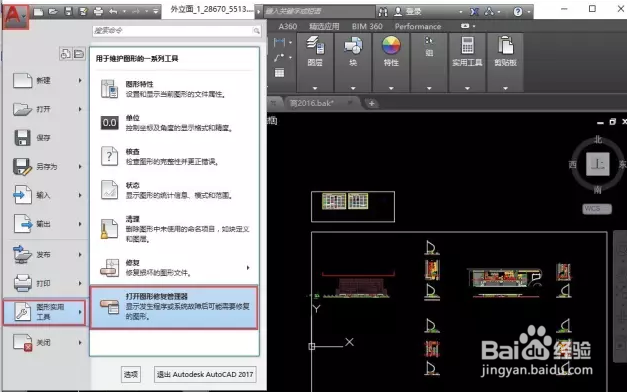
Task: Click 北 north on ViewCube compass
Action: pyautogui.click(x=598, y=139)
